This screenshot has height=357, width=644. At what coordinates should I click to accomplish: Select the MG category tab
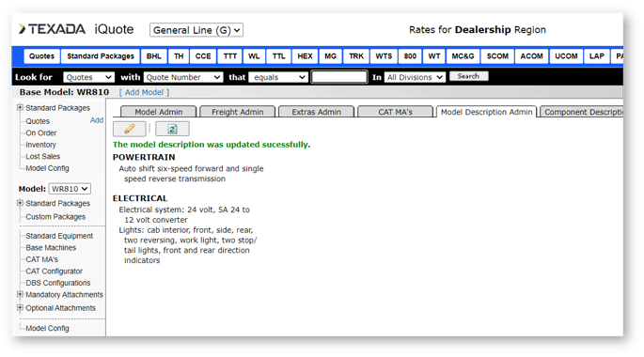point(330,56)
